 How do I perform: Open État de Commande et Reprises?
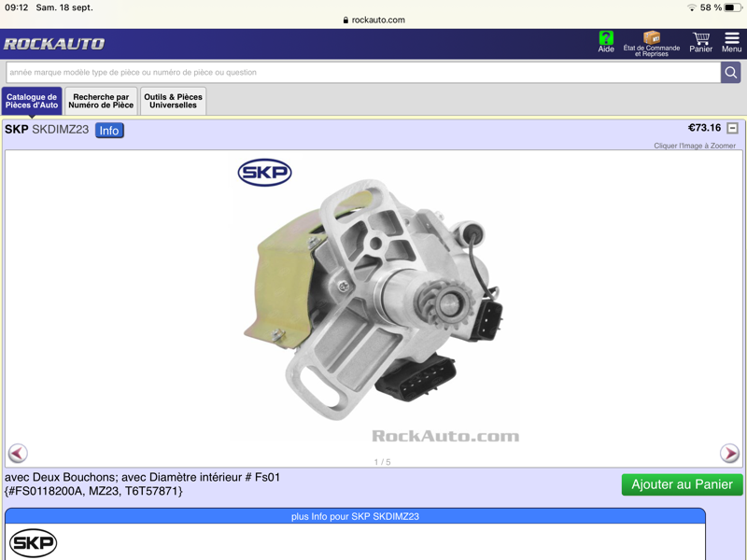pyautogui.click(x=651, y=44)
